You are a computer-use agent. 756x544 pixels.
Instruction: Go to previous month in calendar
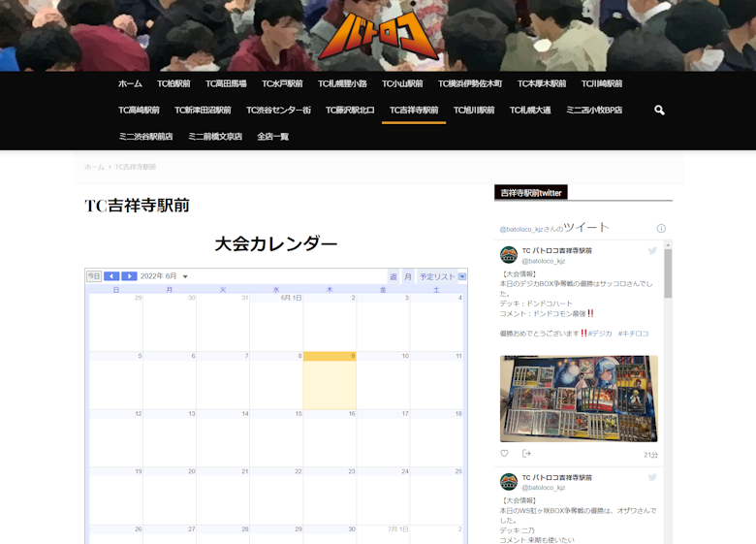point(111,275)
